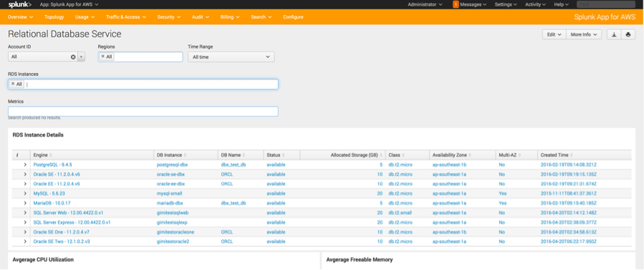The image size is (644, 270).
Task: Sort by Availability Zone column
Action: 452,155
